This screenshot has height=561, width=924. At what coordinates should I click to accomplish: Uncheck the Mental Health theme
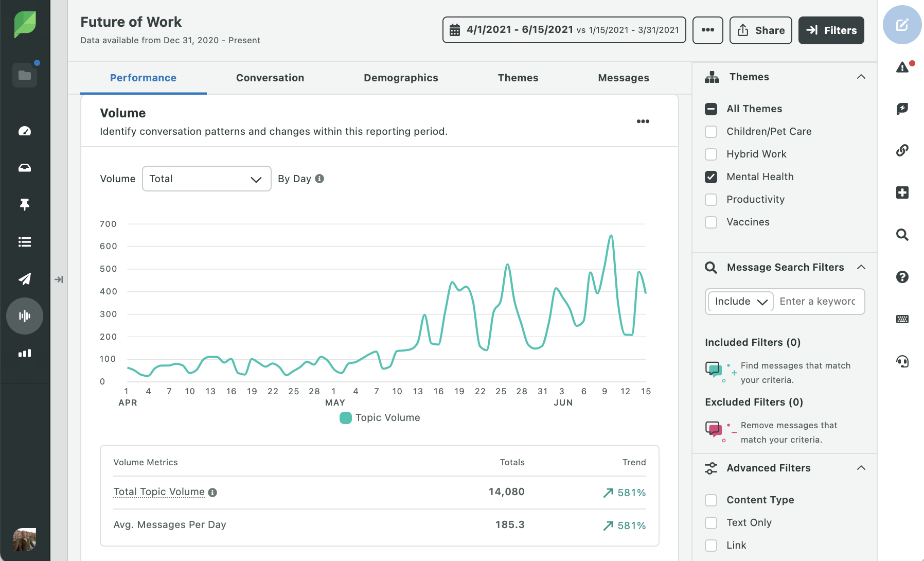click(711, 177)
